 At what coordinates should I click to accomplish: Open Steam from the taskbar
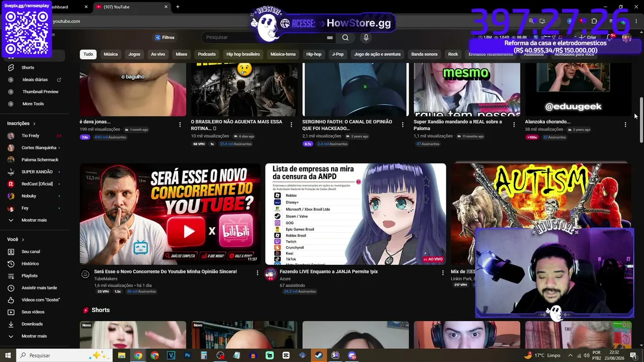pos(319,355)
